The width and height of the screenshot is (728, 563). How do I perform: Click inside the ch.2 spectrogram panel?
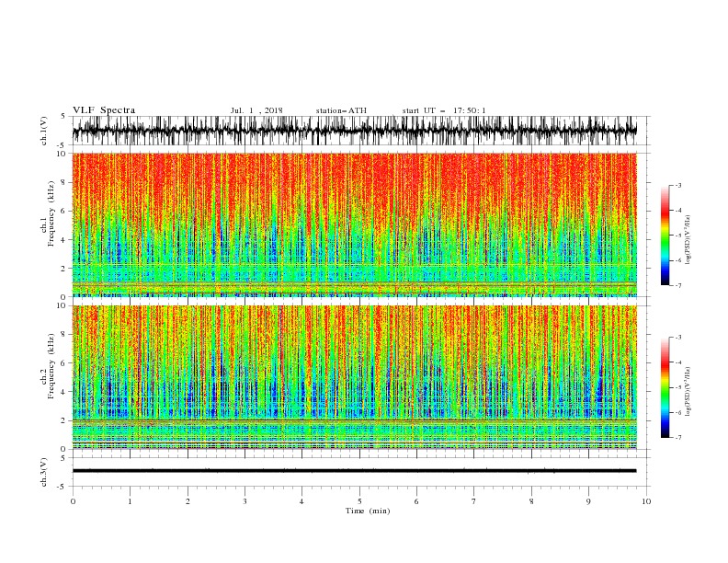click(354, 377)
